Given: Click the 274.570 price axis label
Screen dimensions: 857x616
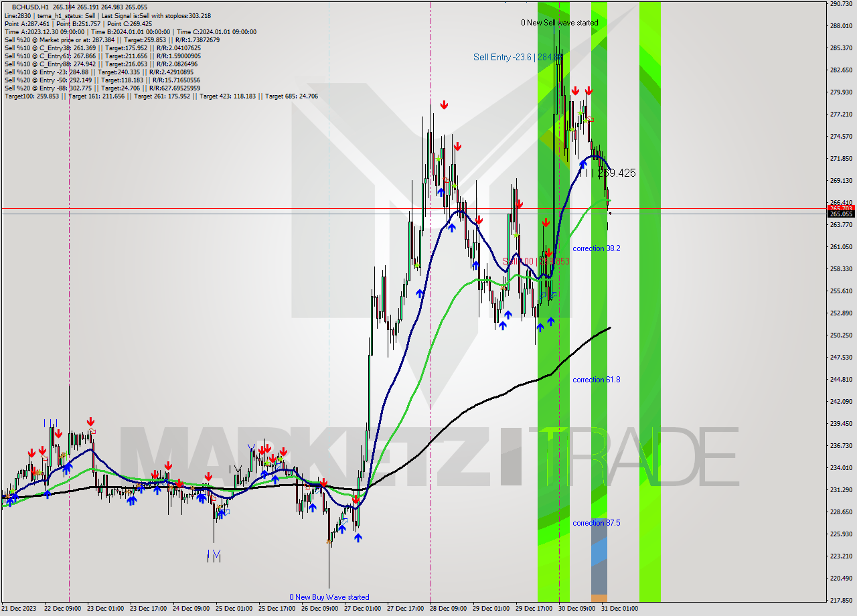Looking at the screenshot, I should (x=841, y=136).
